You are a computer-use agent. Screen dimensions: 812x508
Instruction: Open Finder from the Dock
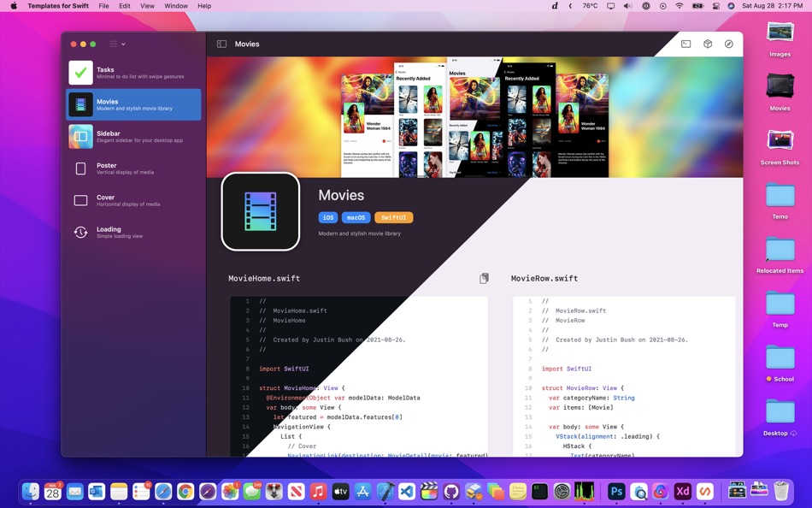(x=31, y=491)
